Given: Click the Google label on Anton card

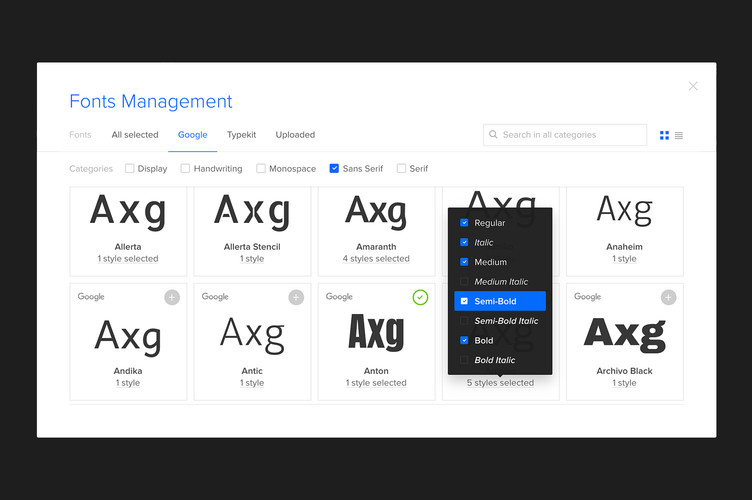Looking at the screenshot, I should pyautogui.click(x=339, y=297).
